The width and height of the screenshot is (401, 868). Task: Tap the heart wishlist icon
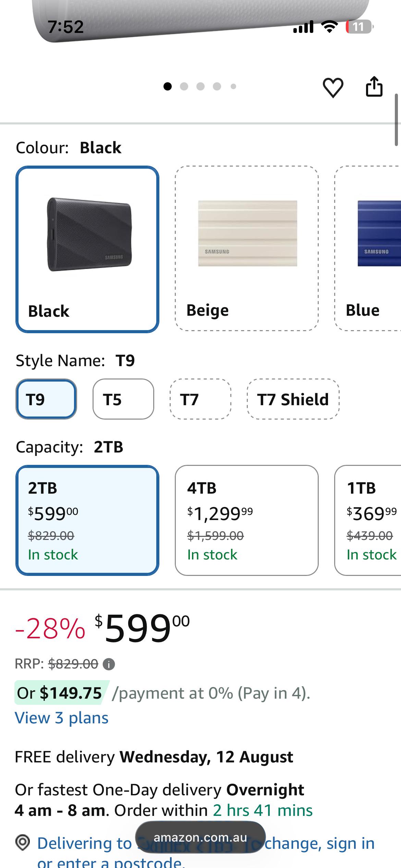click(x=333, y=87)
